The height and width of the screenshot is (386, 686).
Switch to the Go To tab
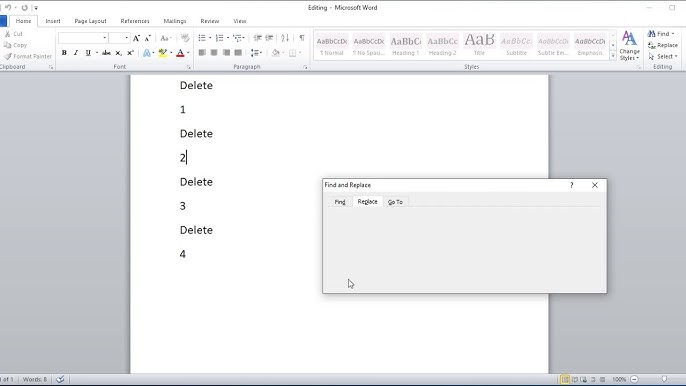pyautogui.click(x=395, y=202)
